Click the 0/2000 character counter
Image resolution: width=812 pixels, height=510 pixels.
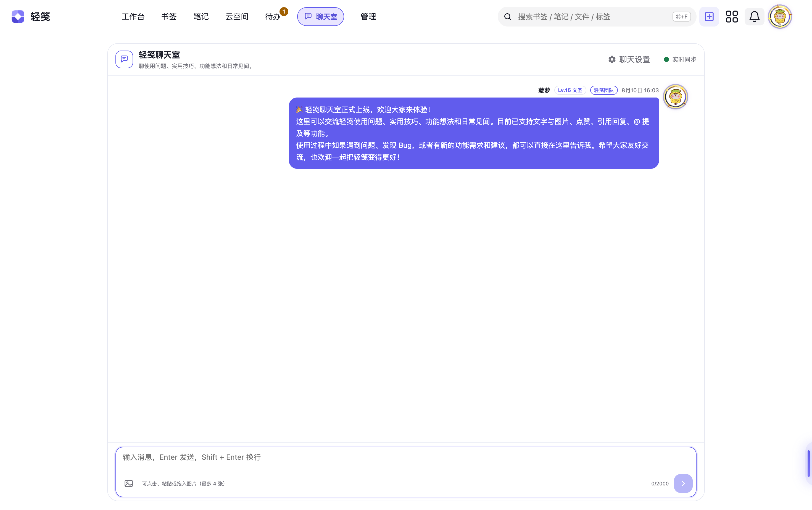point(660,484)
